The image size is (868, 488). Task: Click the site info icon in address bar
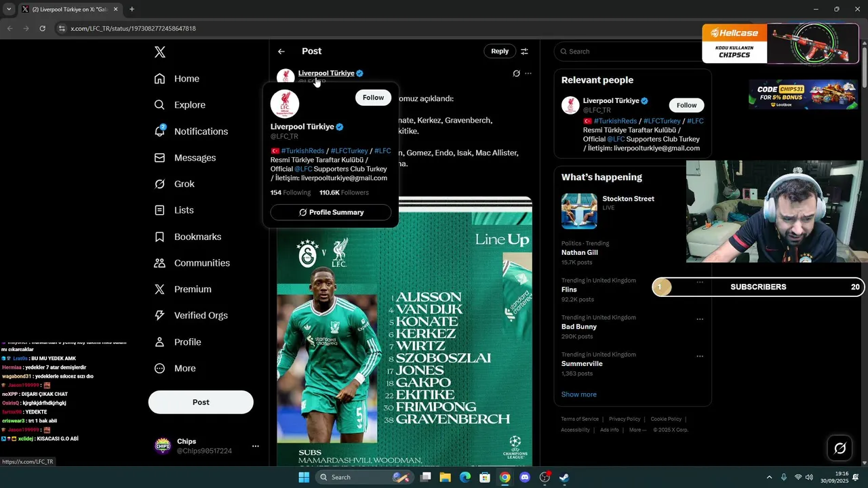coord(62,28)
